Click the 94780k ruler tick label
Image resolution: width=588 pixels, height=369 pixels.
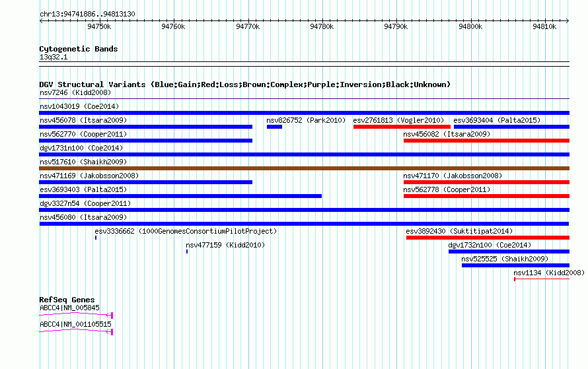[322, 26]
